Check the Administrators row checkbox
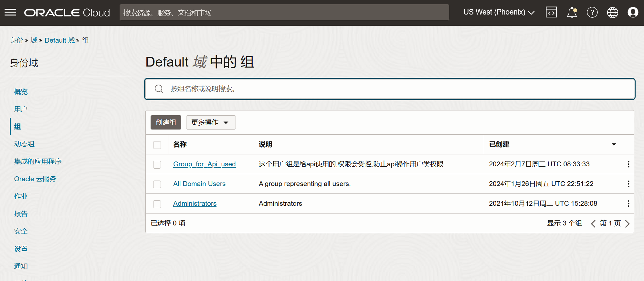Screen dimensions: 644x281 point(157,204)
